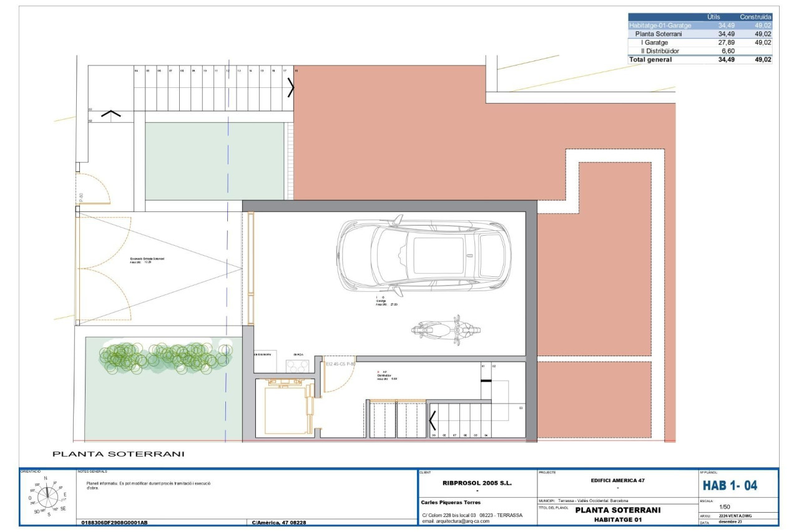Click the up arrow on the upper-left landing
The width and height of the screenshot is (799, 532).
click(x=111, y=114)
